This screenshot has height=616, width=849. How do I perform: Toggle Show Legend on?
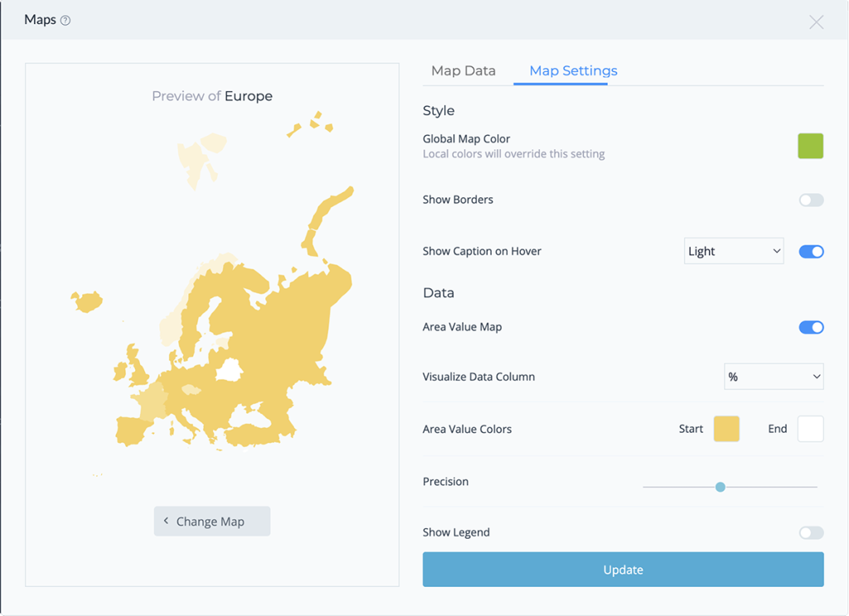pos(811,532)
